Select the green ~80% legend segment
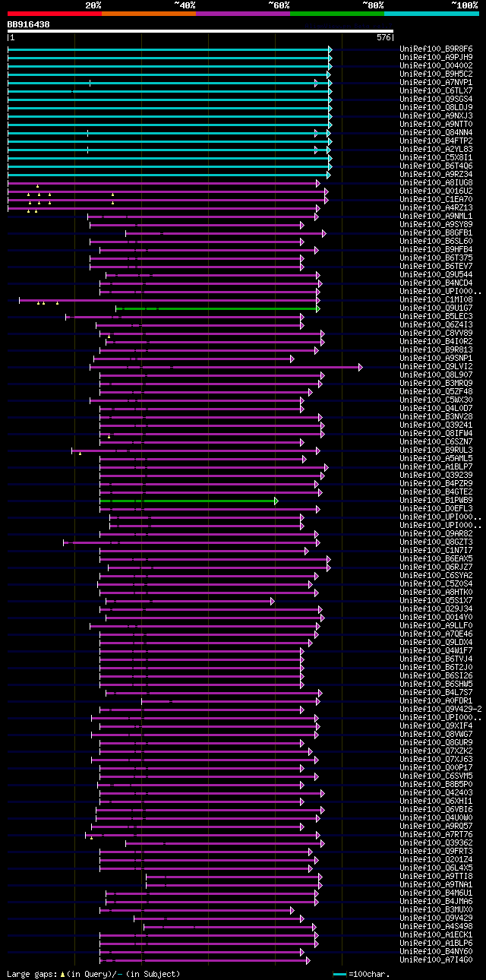Screen dimensions: 486x980 [x=337, y=13]
